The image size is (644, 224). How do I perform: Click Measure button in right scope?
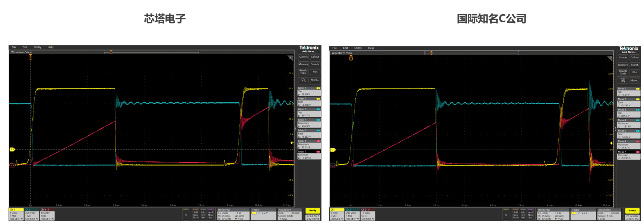coord(623,65)
